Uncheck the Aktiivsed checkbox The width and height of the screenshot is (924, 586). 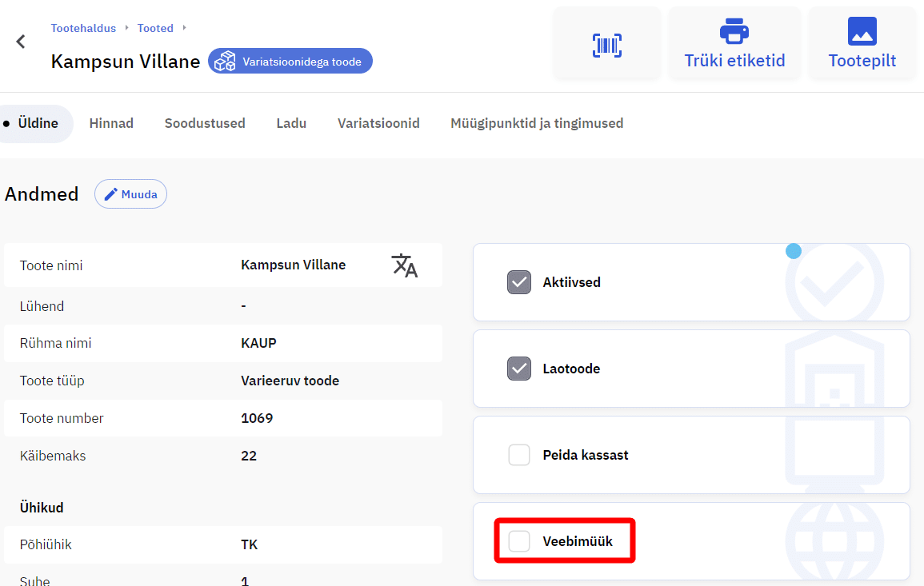(519, 282)
